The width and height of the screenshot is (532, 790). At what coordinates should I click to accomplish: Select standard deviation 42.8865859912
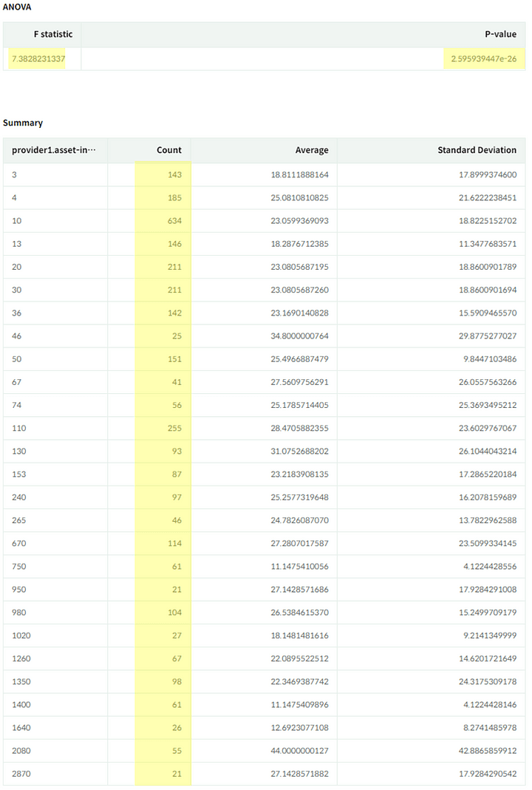tap(487, 751)
